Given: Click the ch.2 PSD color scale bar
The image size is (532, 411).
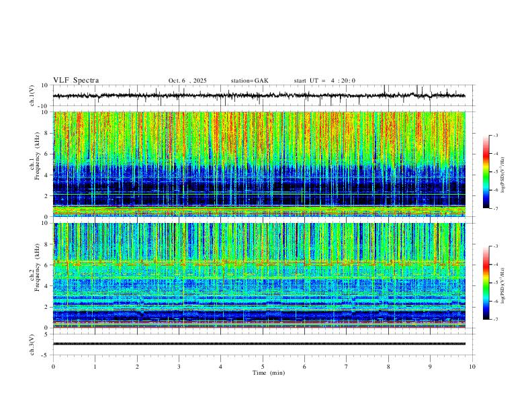Looking at the screenshot, I should pos(486,283).
